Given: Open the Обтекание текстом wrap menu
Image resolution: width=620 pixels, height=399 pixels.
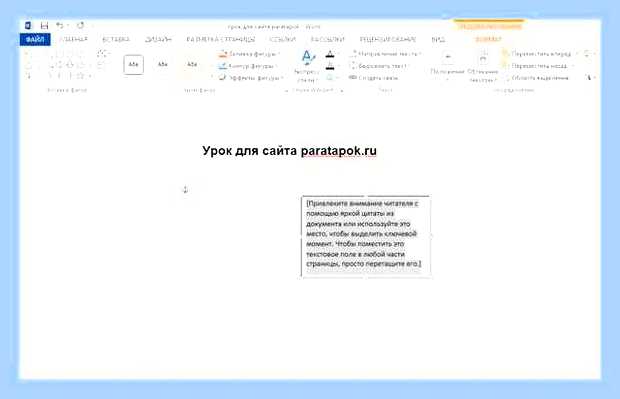Looking at the screenshot, I should click(483, 66).
